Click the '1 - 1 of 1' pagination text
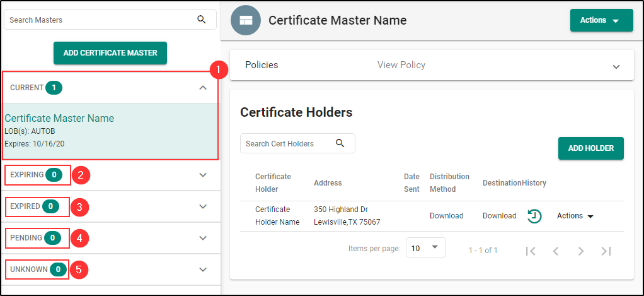The height and width of the screenshot is (296, 644). 483,251
